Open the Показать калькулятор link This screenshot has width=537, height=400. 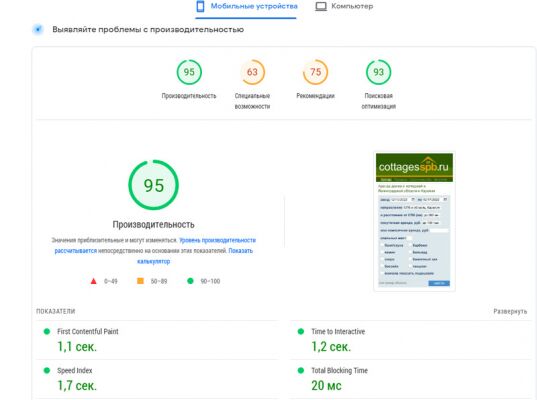(x=240, y=251)
